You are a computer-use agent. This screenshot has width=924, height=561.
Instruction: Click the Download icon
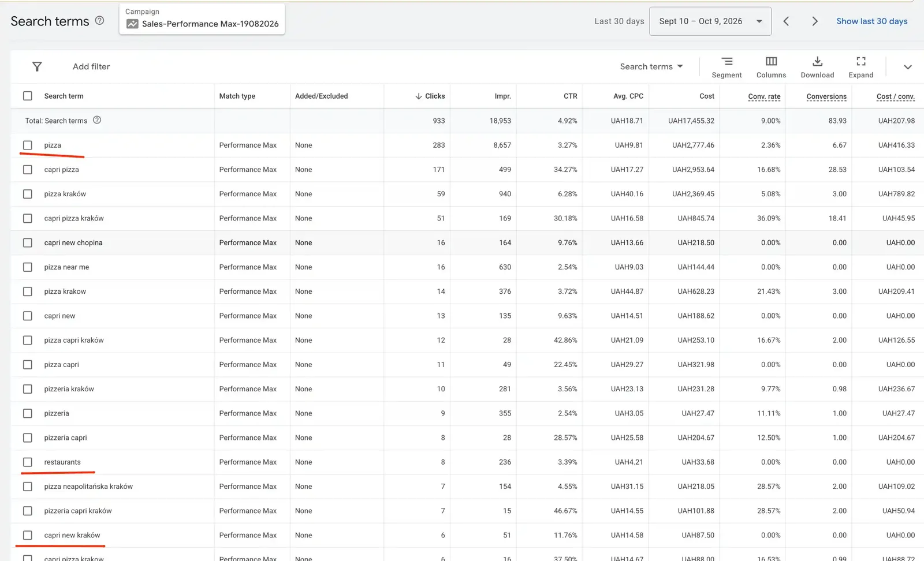(x=817, y=61)
